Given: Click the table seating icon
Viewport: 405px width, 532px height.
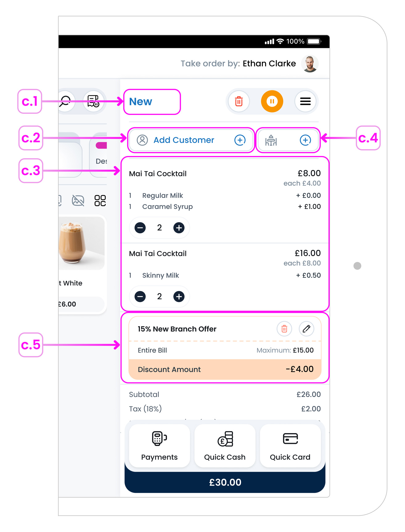Looking at the screenshot, I should coord(271,140).
